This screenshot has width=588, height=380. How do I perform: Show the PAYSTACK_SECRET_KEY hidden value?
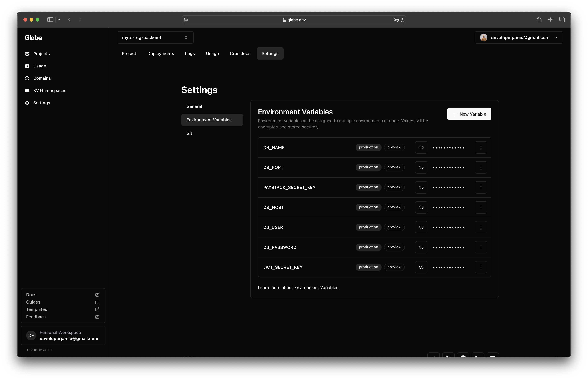click(x=421, y=188)
